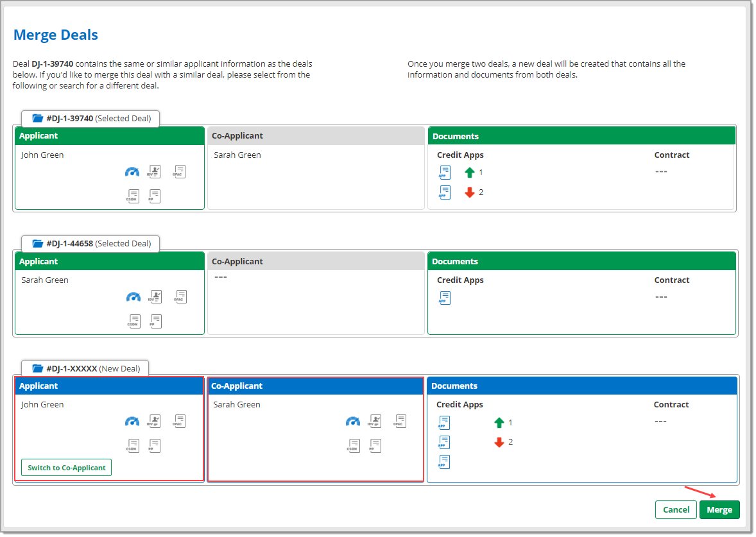The height and width of the screenshot is (537, 756).
Task: Click the folder icon beside #DJ-1-XXXXX
Action: coord(38,368)
